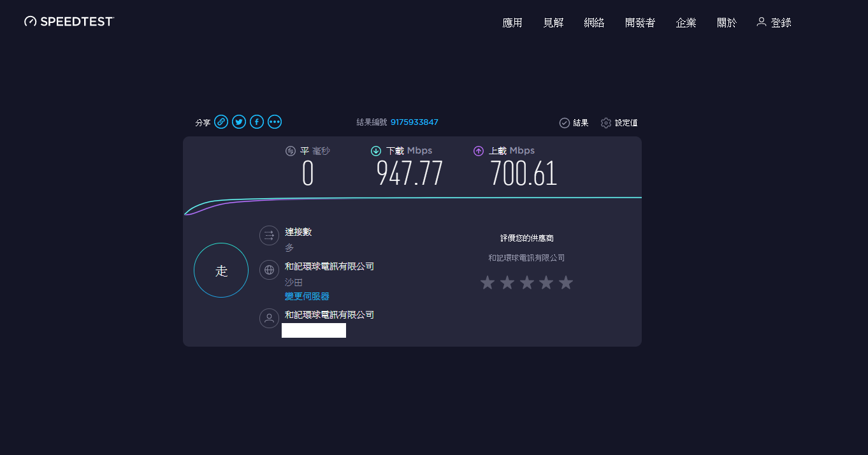Click the globe server icon

click(269, 270)
